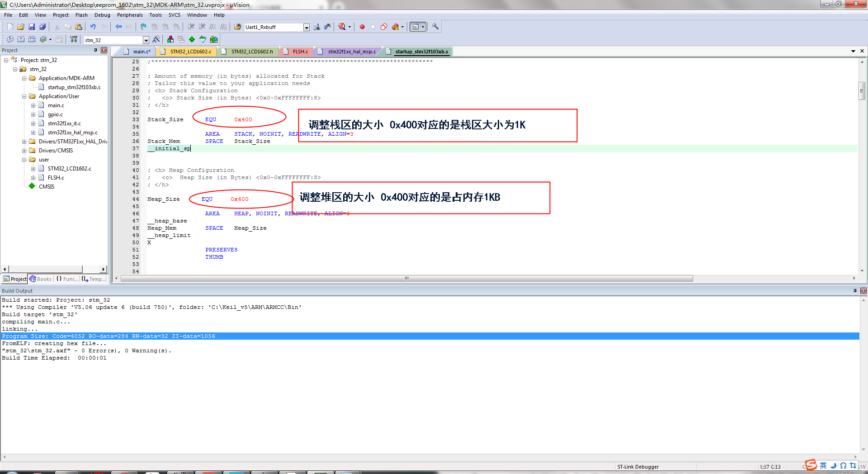Insert or remove a bookmark flag
Viewport: 868px width, 474px height.
click(143, 27)
